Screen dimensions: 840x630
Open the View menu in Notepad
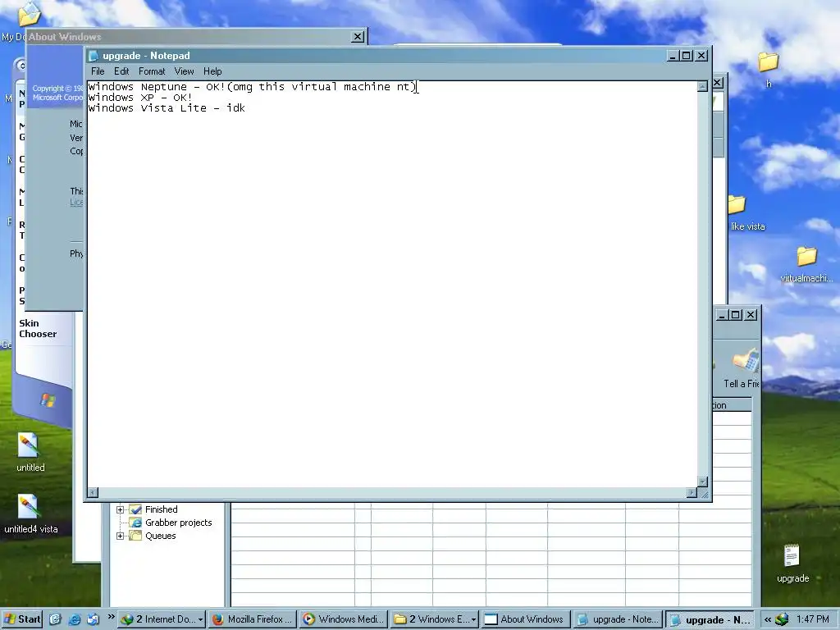click(x=184, y=71)
